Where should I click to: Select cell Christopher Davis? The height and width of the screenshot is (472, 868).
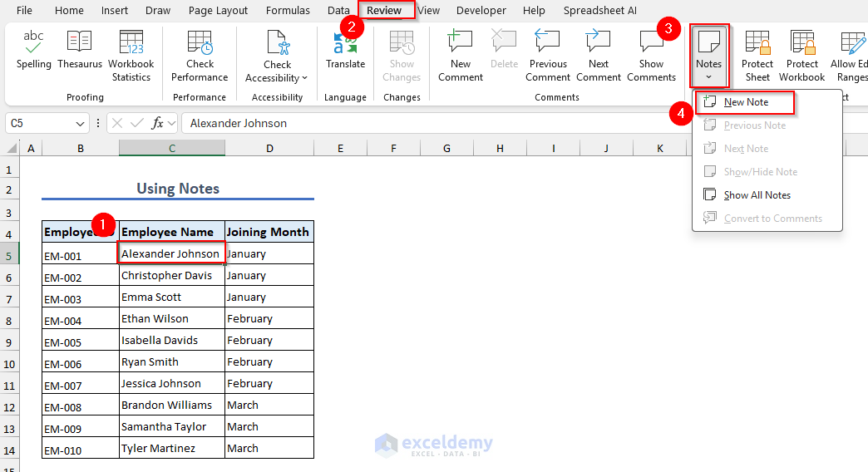tap(171, 275)
